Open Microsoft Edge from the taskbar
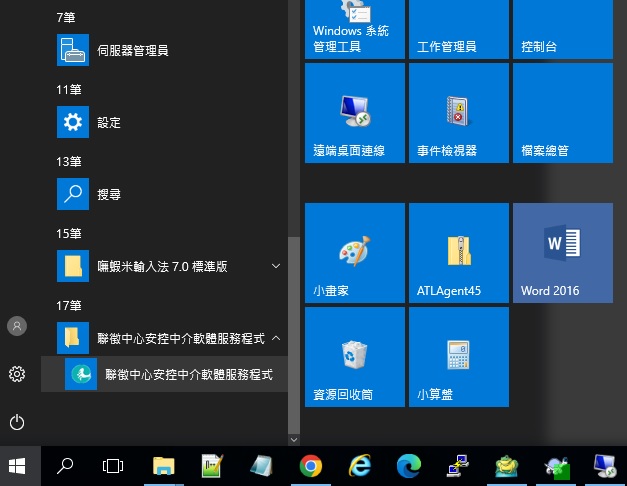Viewport: 627px width, 486px height. pyautogui.click(x=408, y=465)
